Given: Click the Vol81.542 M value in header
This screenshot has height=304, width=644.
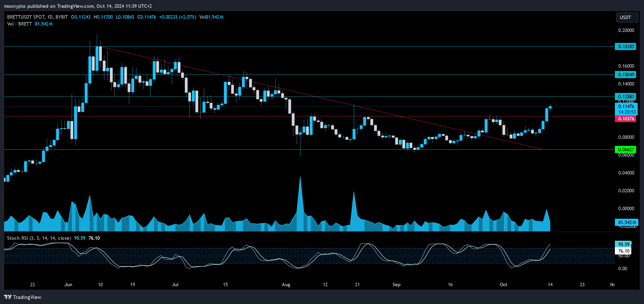Looking at the screenshot, I should 211,17.
